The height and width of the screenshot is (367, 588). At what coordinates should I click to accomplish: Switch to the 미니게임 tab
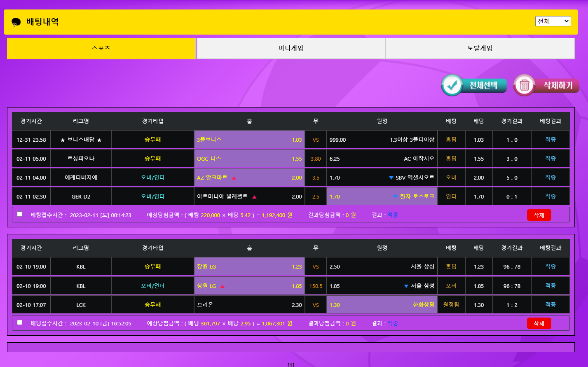tap(290, 48)
